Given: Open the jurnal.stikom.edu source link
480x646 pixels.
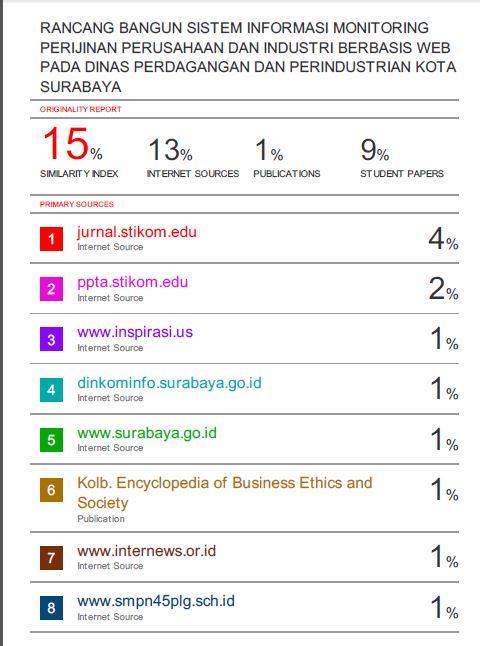Looking at the screenshot, I should [x=136, y=232].
